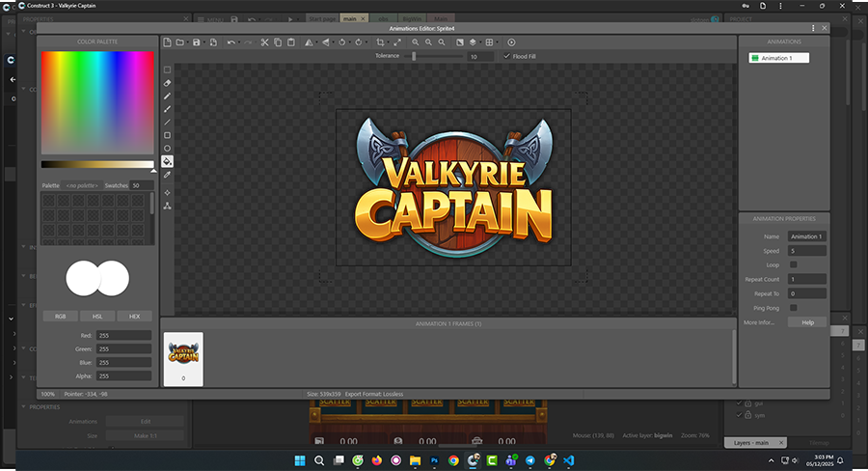
Task: Select the Eraser tool
Action: click(168, 83)
